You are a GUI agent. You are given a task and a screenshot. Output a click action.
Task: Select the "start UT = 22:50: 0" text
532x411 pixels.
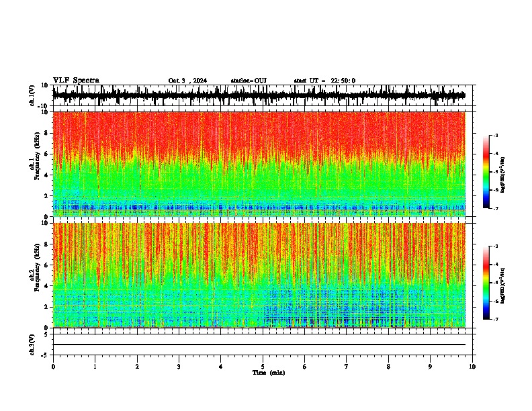(324, 81)
